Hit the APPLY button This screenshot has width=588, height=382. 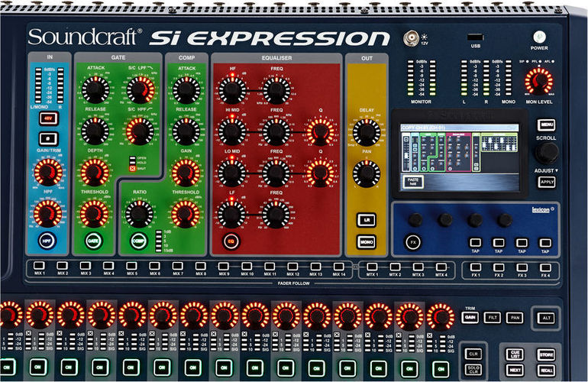(x=547, y=183)
